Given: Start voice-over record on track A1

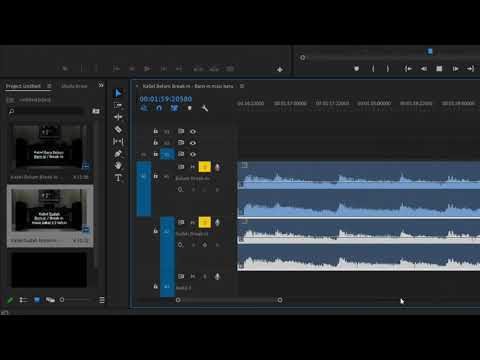Looking at the screenshot, I should coord(217,167).
